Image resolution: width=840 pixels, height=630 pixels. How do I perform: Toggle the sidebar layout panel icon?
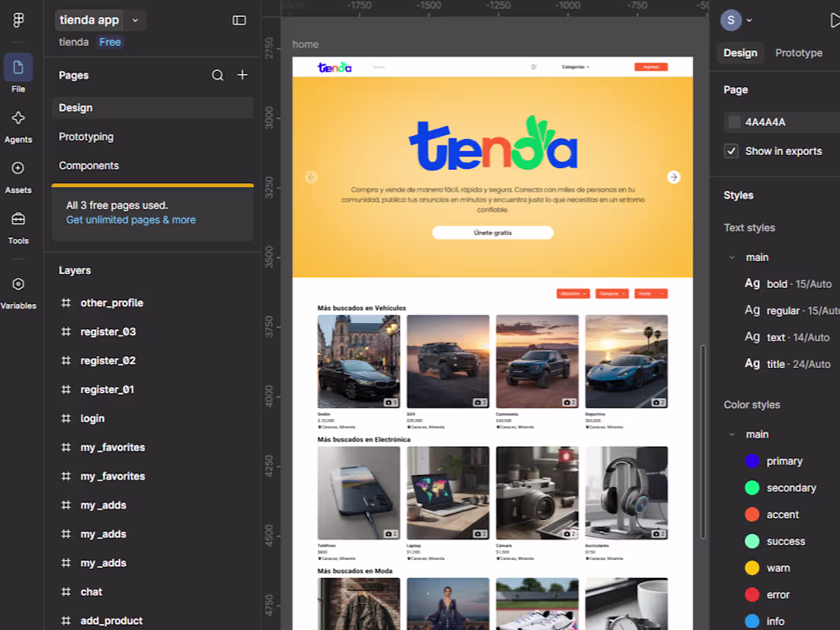[x=239, y=21]
